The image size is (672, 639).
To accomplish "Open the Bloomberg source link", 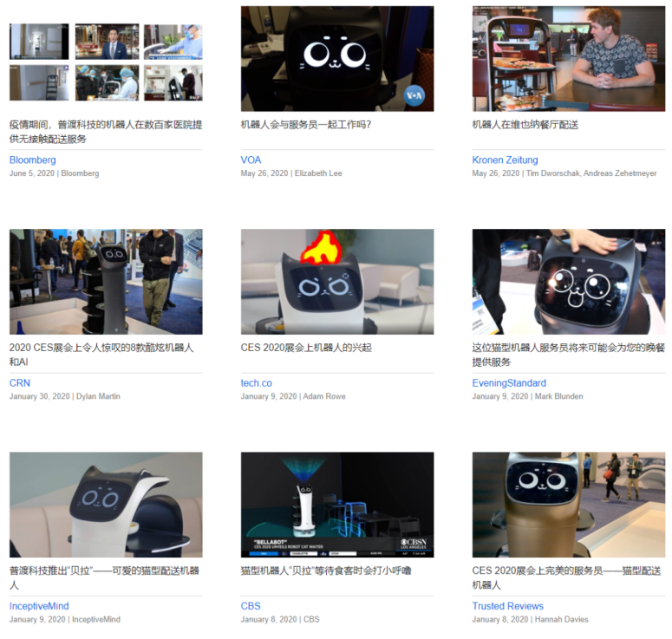I will 32,160.
